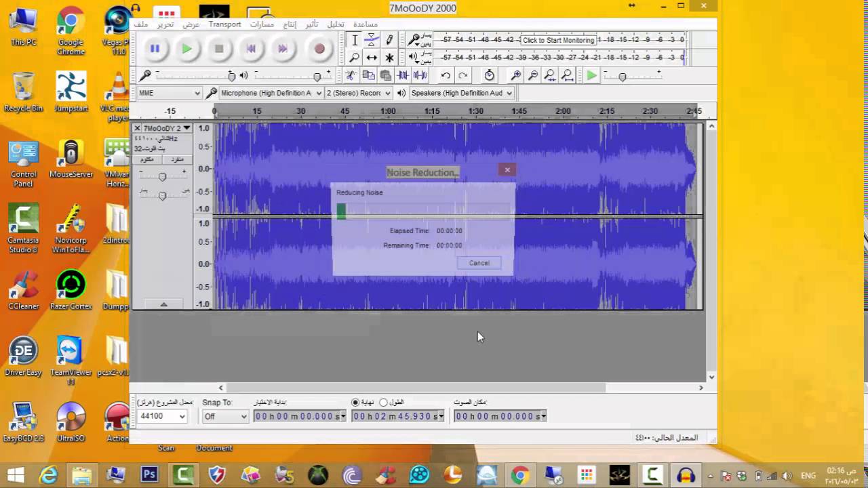This screenshot has height=488, width=868.
Task: Click the Paste icon in edit toolbar
Action: coord(385,76)
